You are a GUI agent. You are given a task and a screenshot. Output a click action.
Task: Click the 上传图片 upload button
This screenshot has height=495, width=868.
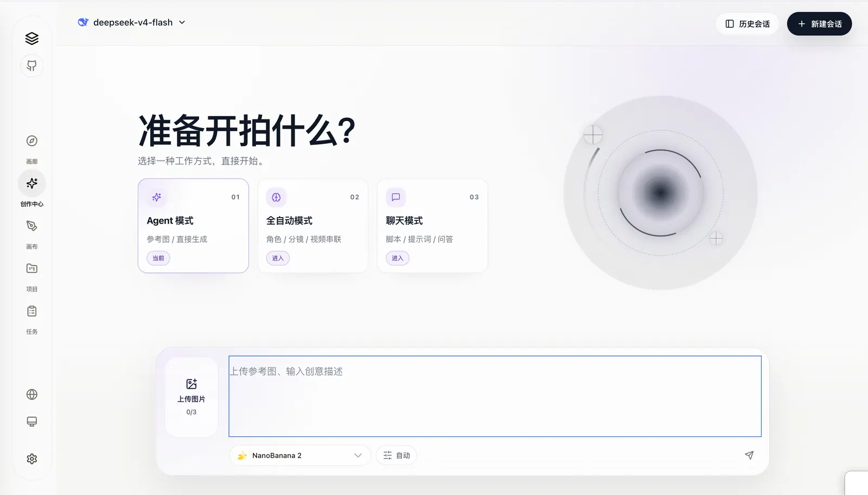[x=192, y=397]
